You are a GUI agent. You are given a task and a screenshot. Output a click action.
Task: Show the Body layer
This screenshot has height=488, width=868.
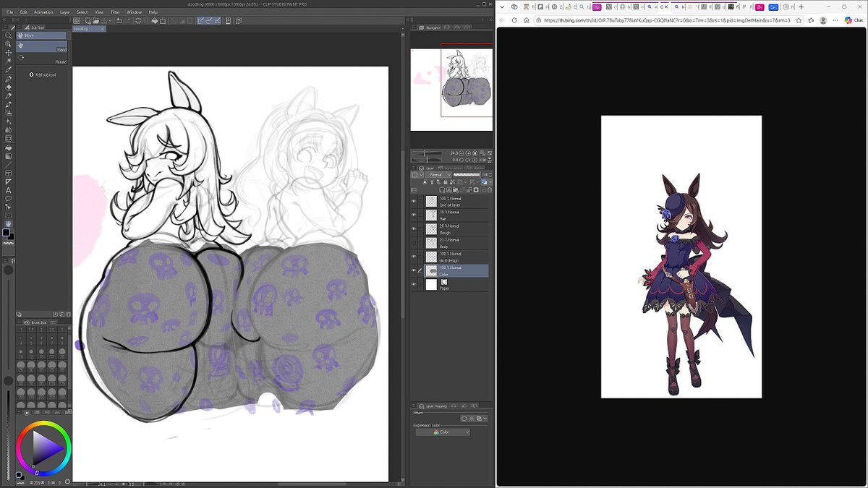[x=414, y=243]
